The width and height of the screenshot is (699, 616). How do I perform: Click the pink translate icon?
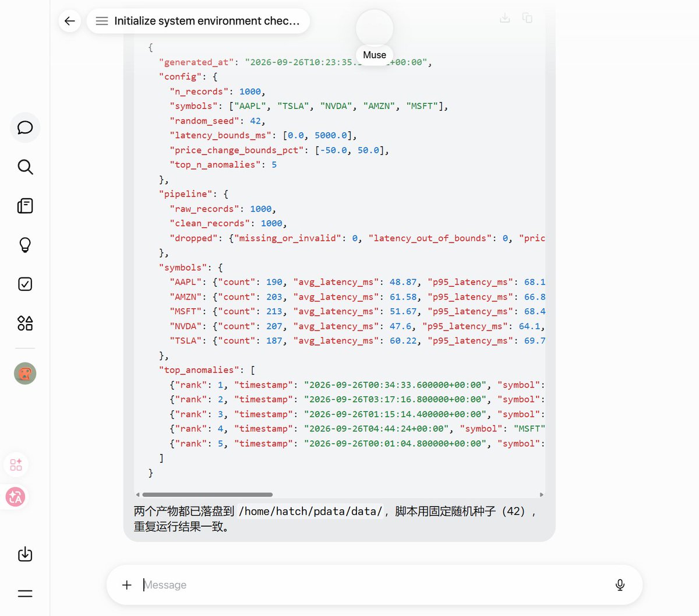pyautogui.click(x=15, y=497)
